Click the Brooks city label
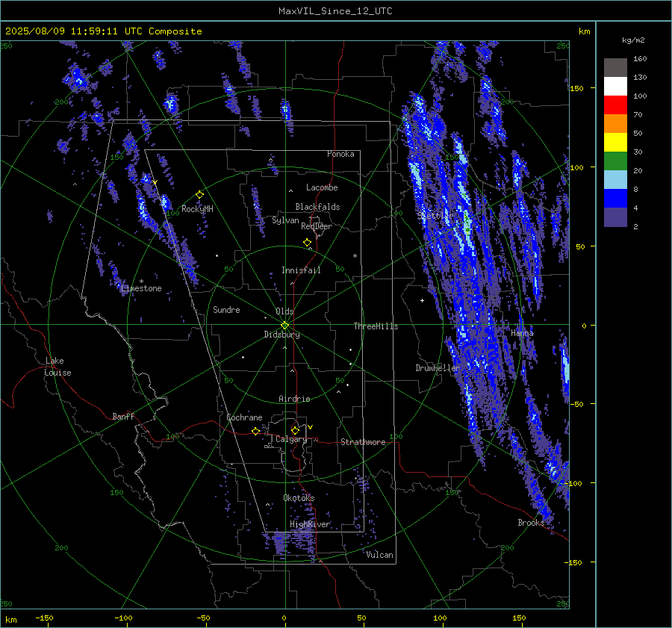672x628 pixels. [x=531, y=523]
